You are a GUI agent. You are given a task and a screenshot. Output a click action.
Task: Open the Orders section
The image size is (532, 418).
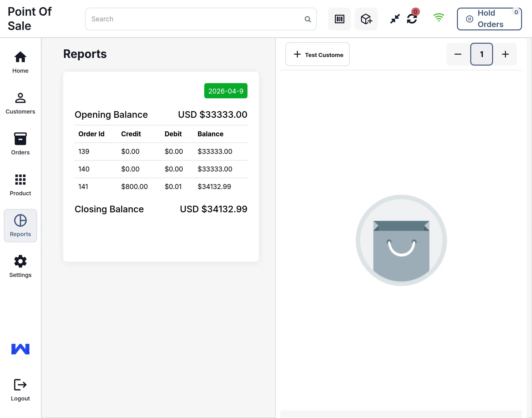click(x=20, y=144)
